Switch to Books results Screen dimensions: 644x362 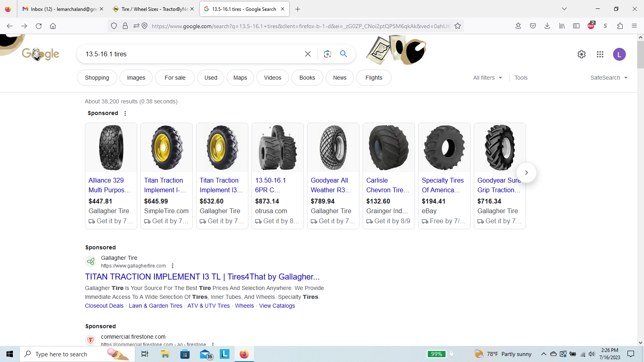coord(307,78)
